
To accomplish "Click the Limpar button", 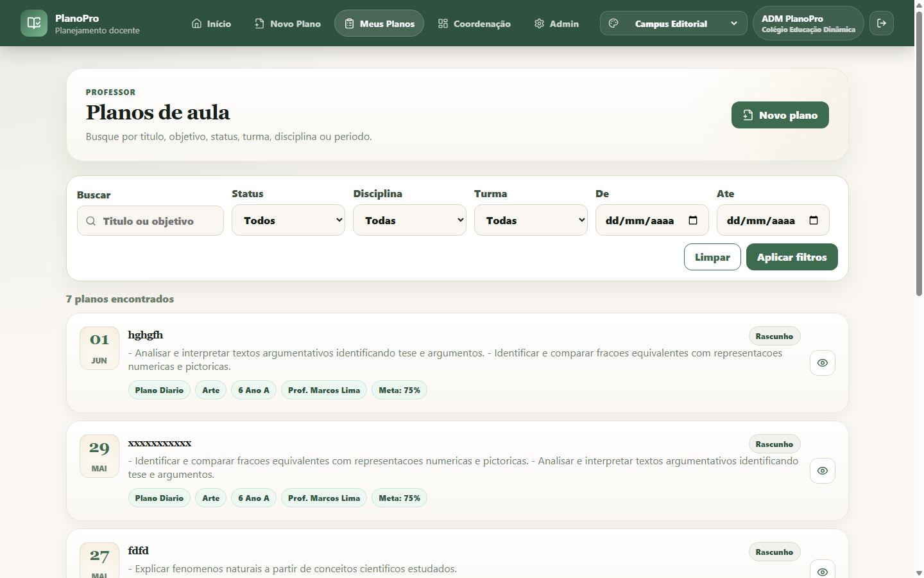I will pyautogui.click(x=712, y=257).
